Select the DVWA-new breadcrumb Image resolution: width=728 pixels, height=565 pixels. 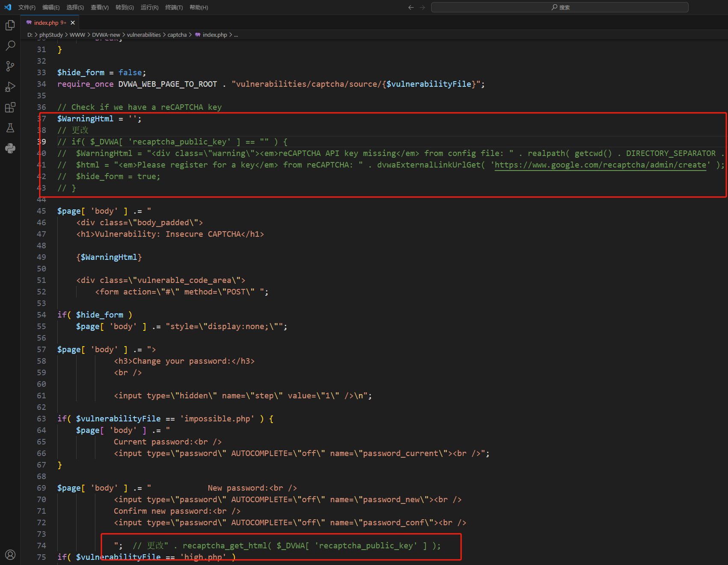click(x=106, y=35)
